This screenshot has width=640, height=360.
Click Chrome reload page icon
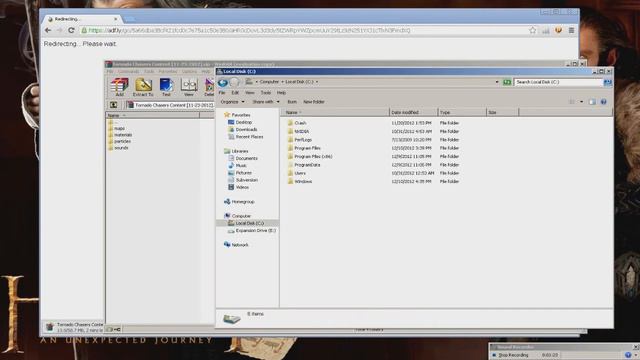(71, 30)
